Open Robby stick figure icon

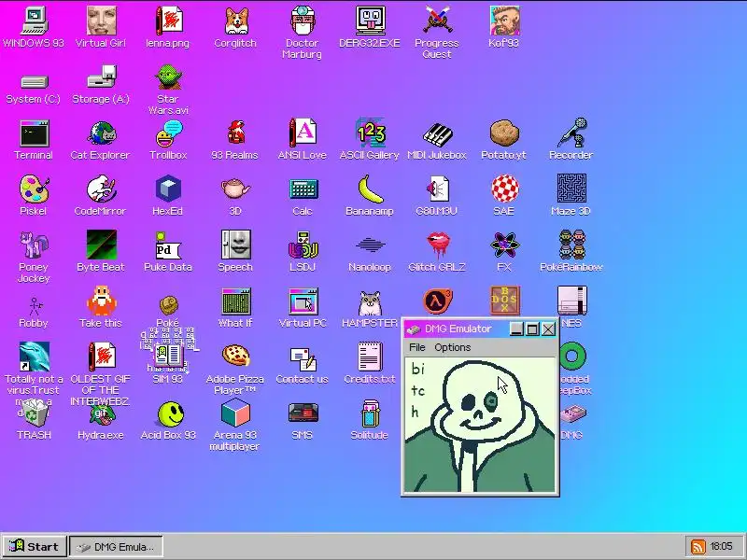(x=35, y=307)
